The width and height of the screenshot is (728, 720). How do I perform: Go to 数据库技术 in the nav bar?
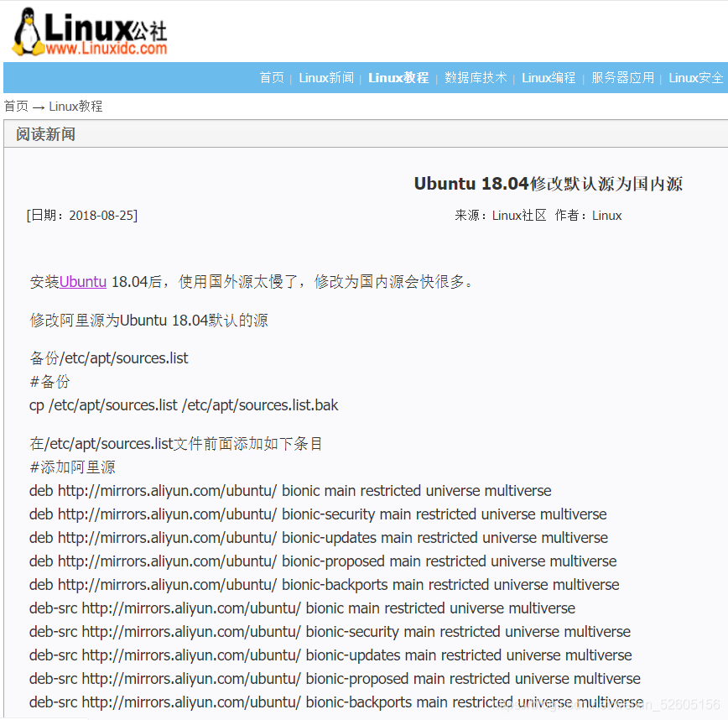[x=476, y=77]
